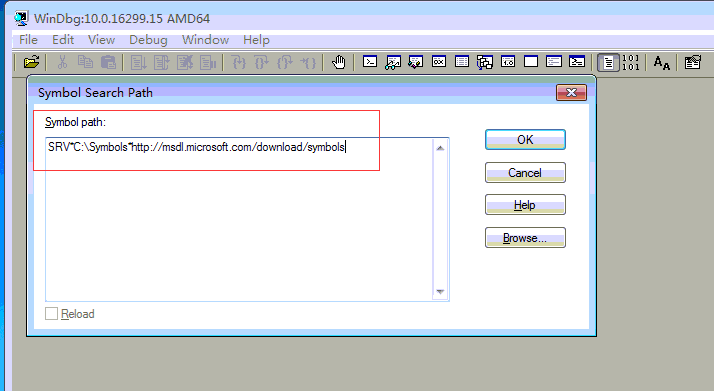Viewport: 714px width, 391px height.
Task: Toggle Source mode off 101 icon
Action: coord(631,62)
